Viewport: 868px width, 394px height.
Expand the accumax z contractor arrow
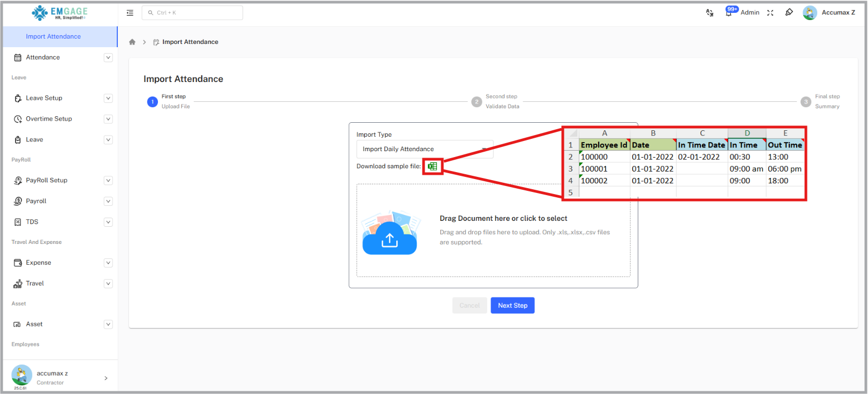(106, 378)
